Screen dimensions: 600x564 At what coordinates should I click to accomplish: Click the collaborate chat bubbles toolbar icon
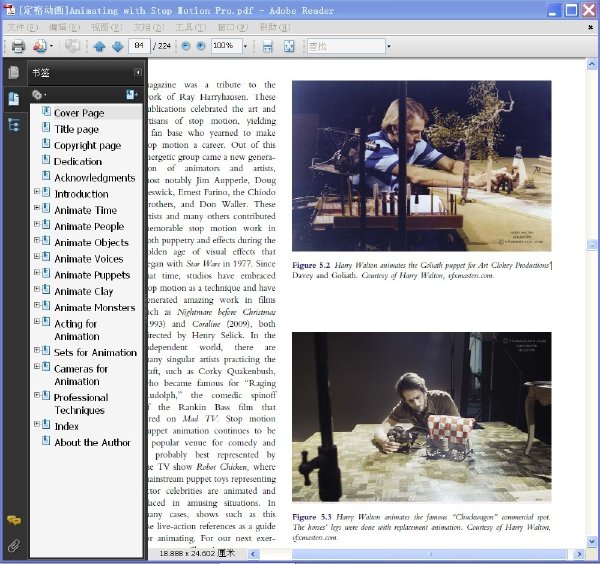(72, 46)
